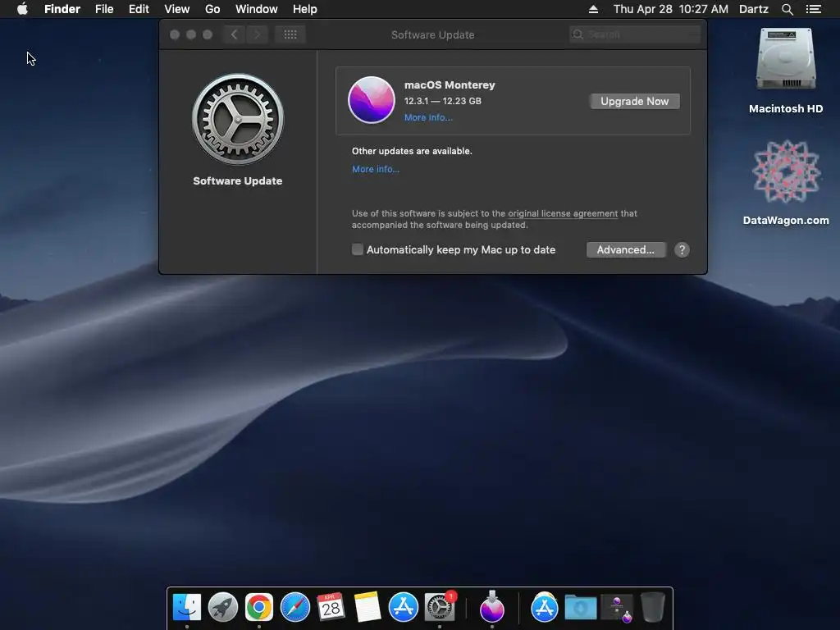Viewport: 840px width, 630px height.
Task: Go forward using the toolbar forward arrow
Action: (257, 34)
